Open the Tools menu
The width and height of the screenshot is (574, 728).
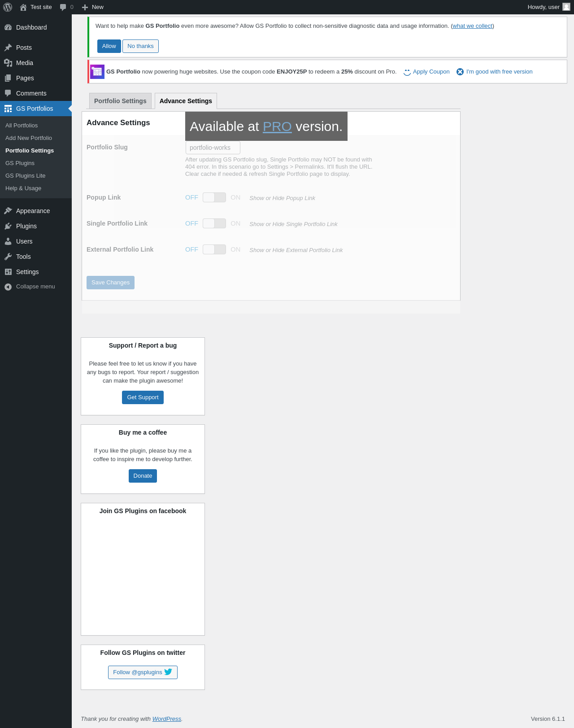36,257
